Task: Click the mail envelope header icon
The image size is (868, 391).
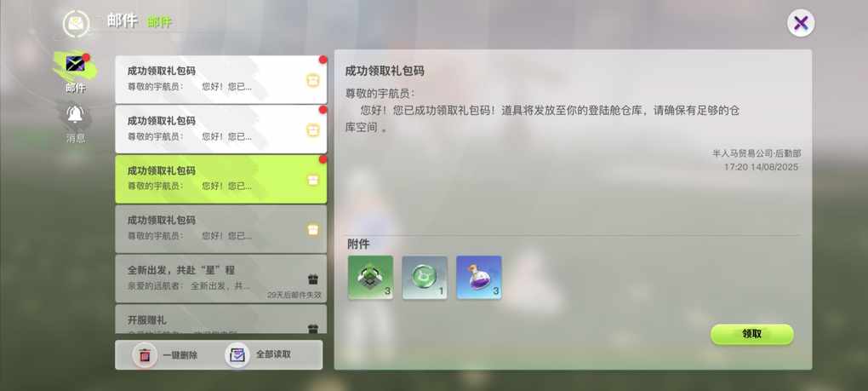Action: (x=77, y=23)
